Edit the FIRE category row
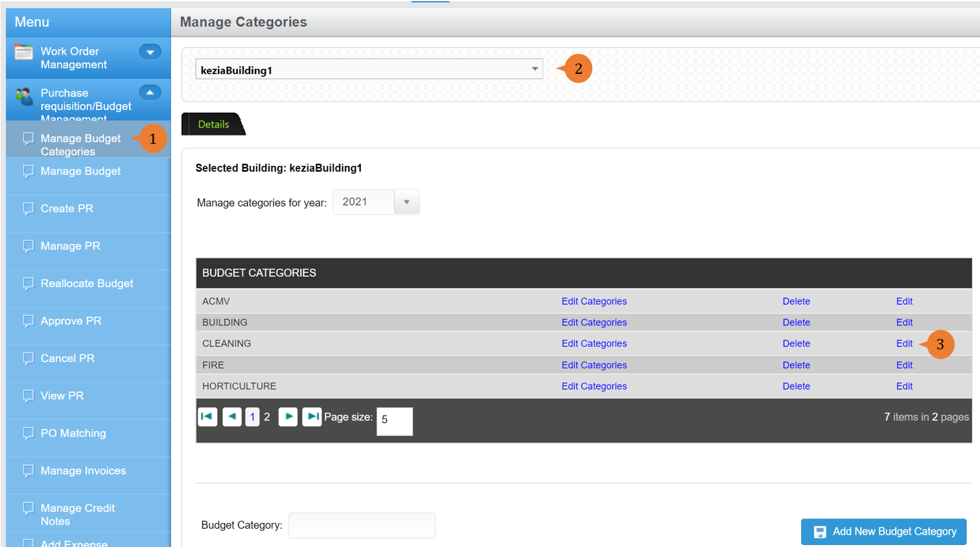Image resolution: width=980 pixels, height=547 pixels. pyautogui.click(x=904, y=365)
